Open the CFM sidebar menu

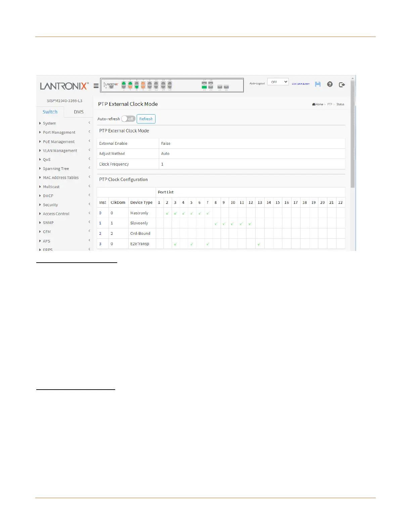tap(64, 232)
